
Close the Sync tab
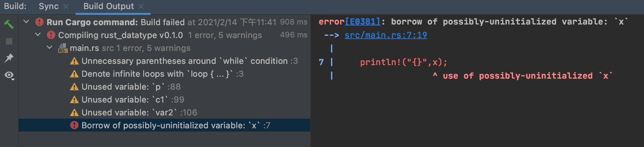tap(66, 6)
